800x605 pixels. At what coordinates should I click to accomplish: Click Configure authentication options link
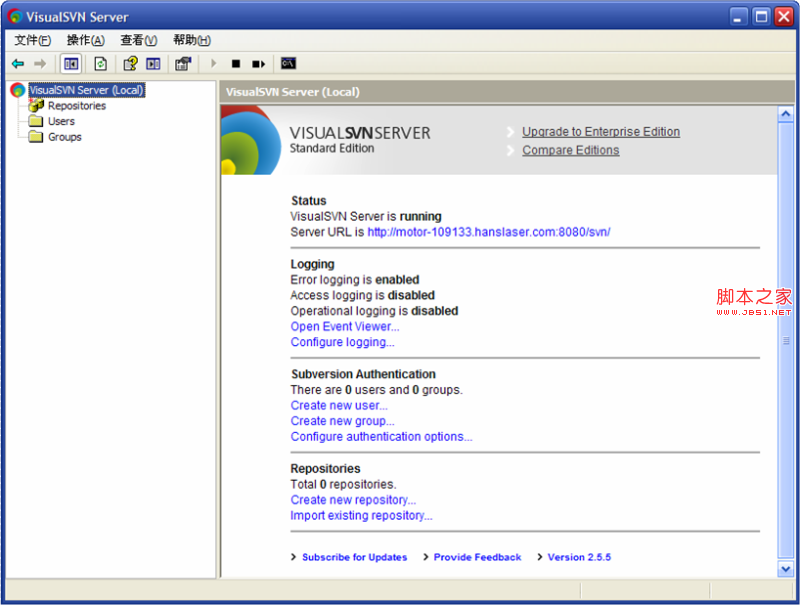(x=381, y=437)
